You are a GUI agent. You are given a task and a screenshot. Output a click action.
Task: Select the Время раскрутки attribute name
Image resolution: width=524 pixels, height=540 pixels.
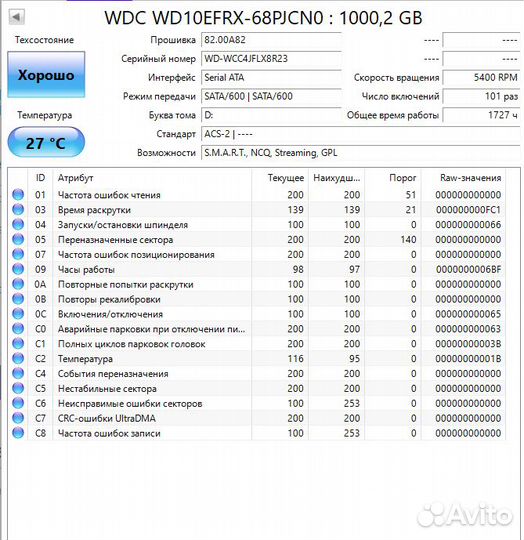coord(94,210)
